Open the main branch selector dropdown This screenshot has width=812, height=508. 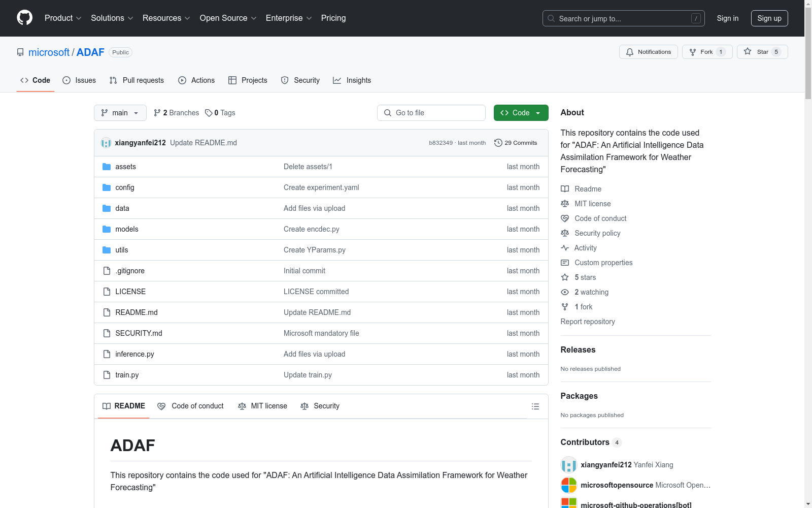(120, 113)
